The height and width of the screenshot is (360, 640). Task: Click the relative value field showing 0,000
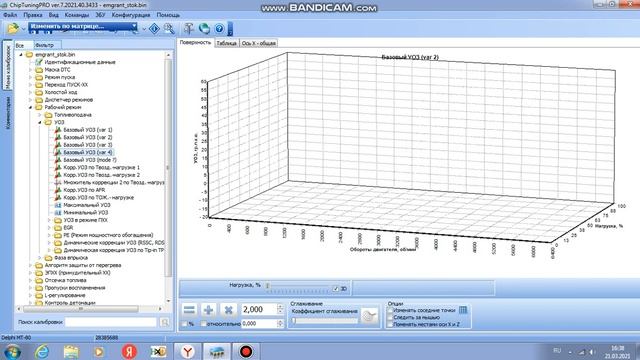(260, 324)
